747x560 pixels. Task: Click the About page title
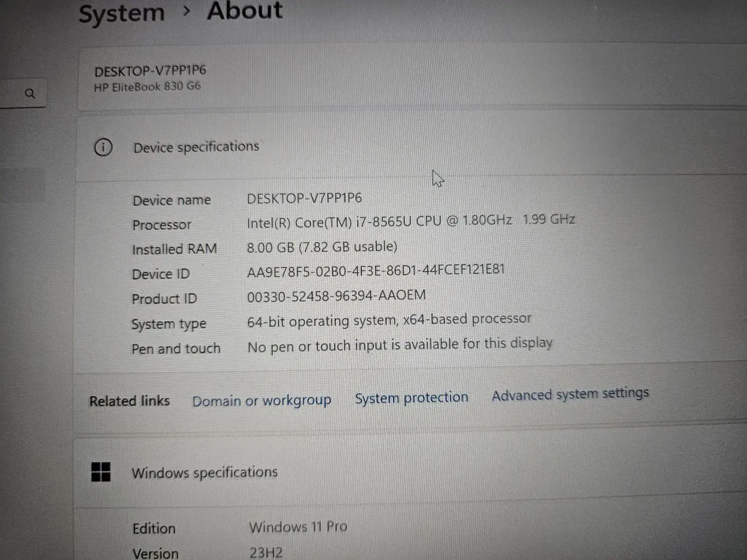click(x=245, y=11)
